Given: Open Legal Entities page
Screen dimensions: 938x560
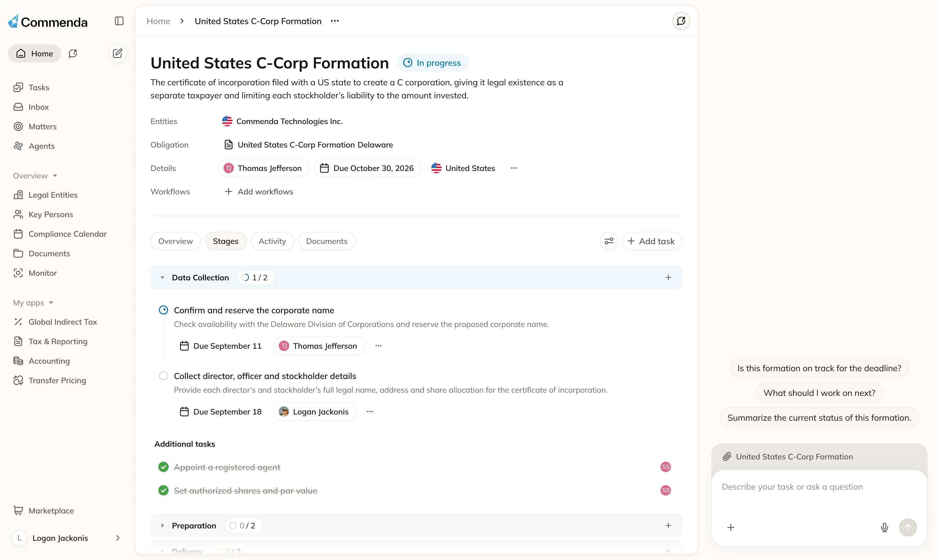Looking at the screenshot, I should (45, 195).
